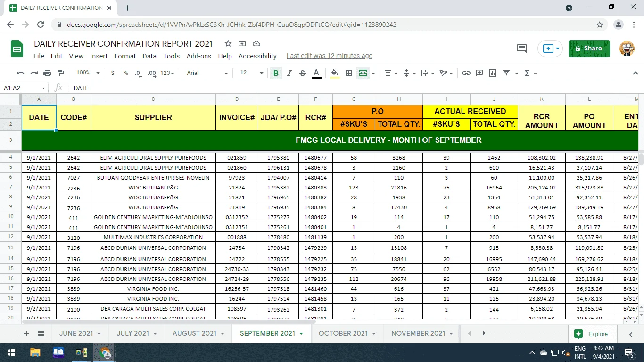This screenshot has height=362, width=644.
Task: Undo the last action
Action: pos(20,73)
